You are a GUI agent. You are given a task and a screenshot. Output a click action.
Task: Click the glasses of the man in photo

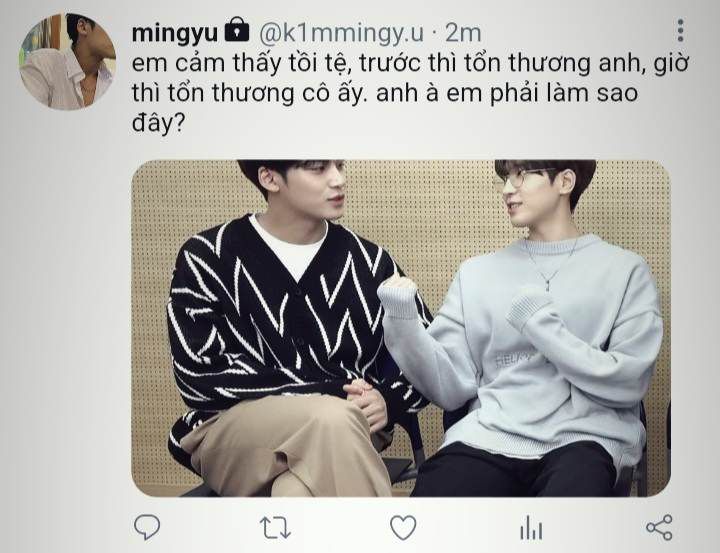[528, 178]
